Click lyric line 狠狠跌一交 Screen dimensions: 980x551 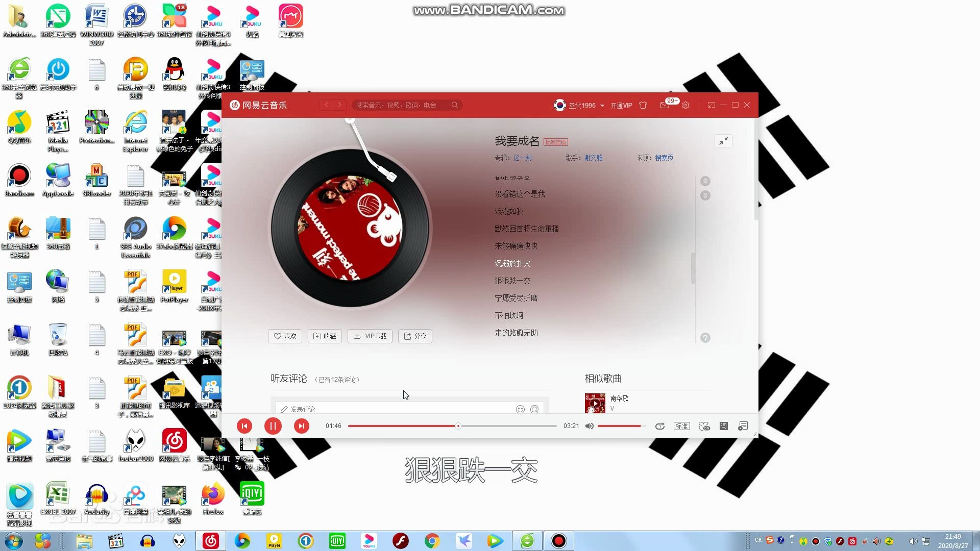pyautogui.click(x=512, y=281)
